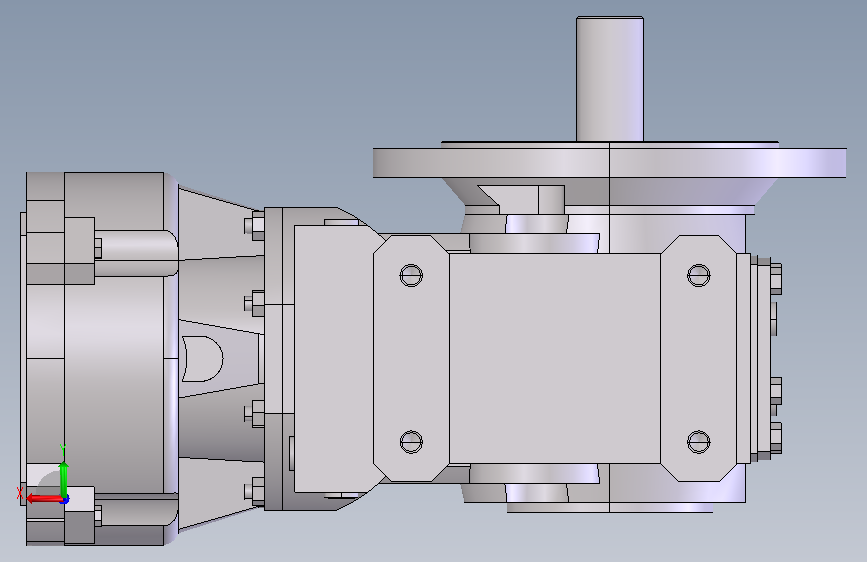Click the red X axis arrow of the triad
The image size is (867, 562).
pos(44,499)
